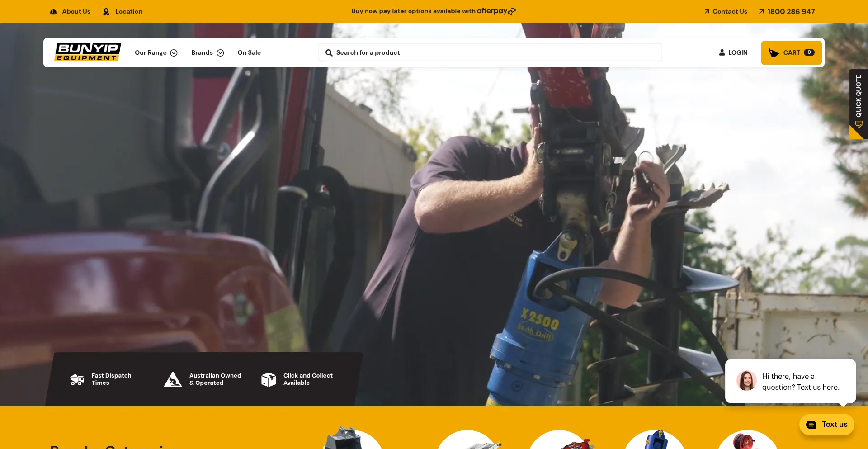
Task: Click the Fast Dispatch Times truck icon
Action: pyautogui.click(x=77, y=379)
